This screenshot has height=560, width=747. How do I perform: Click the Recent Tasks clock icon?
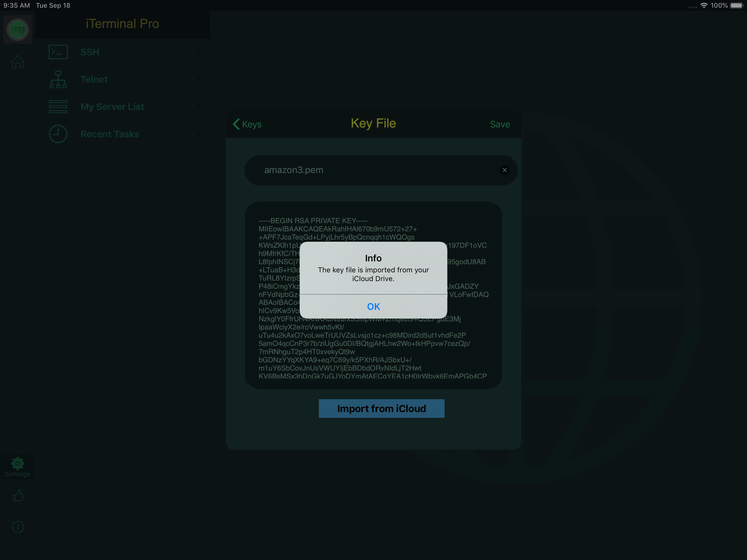coord(58,134)
